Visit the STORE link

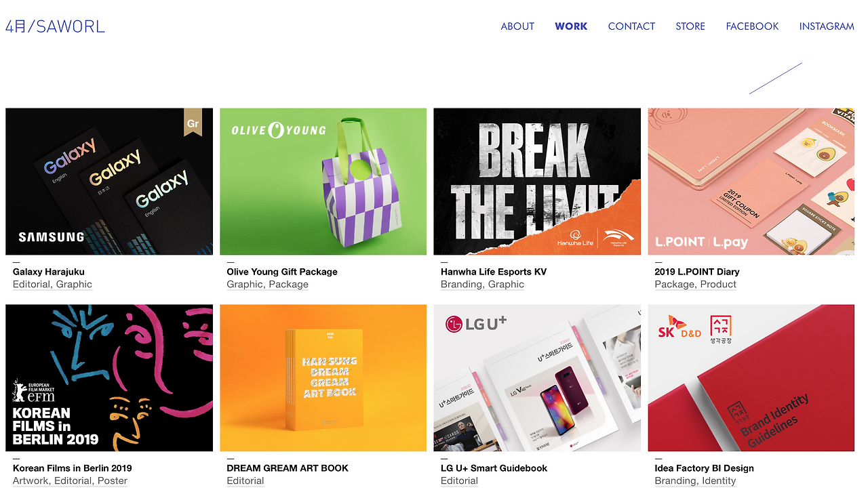690,26
